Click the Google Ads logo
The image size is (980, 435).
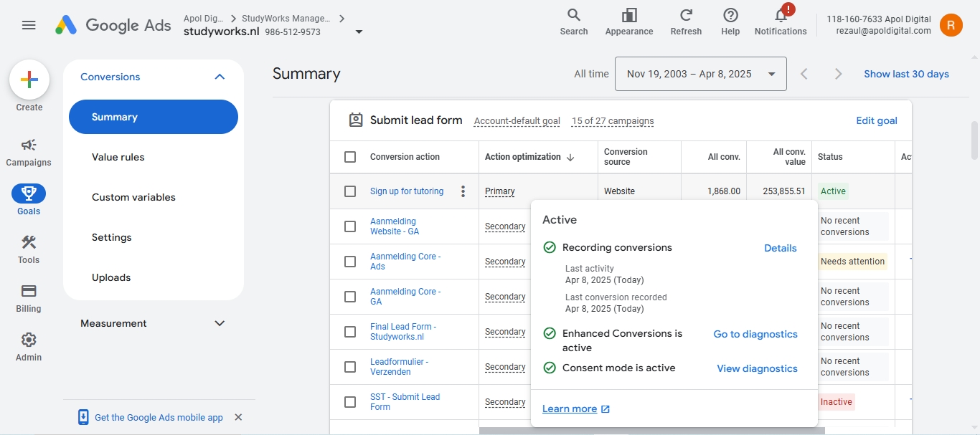[113, 25]
